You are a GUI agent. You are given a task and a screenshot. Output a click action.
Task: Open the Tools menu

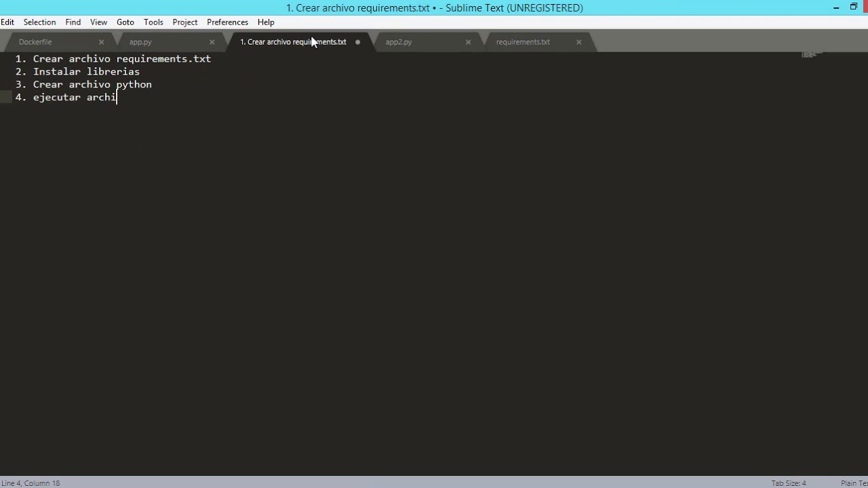153,22
